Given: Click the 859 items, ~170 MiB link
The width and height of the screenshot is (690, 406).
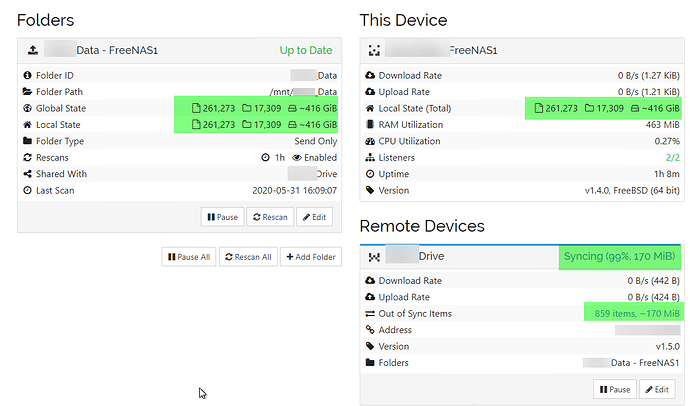Looking at the screenshot, I should click(637, 314).
